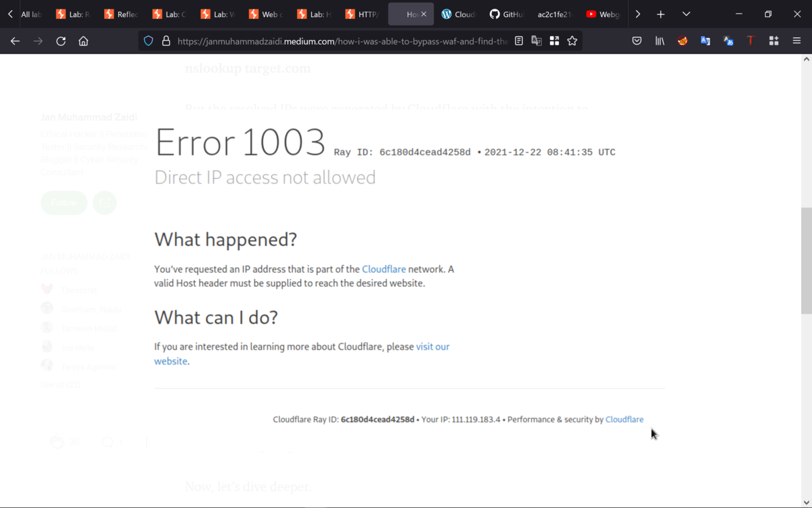This screenshot has width=812, height=508.
Task: Click the "Direct IP access not allowed" text
Action: point(265,177)
